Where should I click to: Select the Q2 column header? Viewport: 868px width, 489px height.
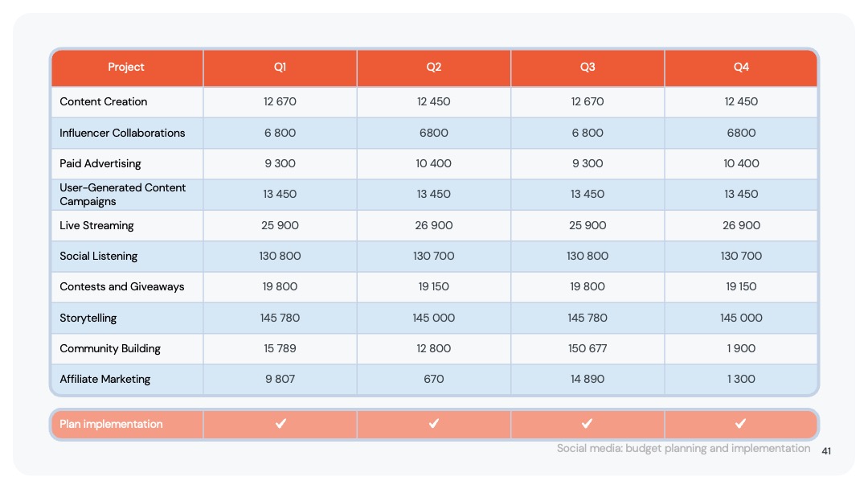click(434, 67)
